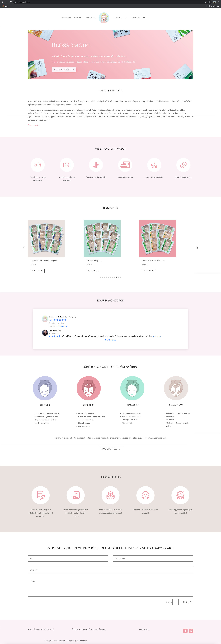Bookmark the page with the star icon
Viewport: 221px width, 644px height.
pos(209,2)
